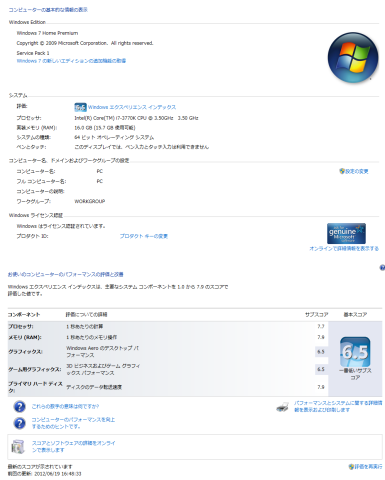Click the small score badge beside 評価

pyautogui.click(x=80, y=107)
